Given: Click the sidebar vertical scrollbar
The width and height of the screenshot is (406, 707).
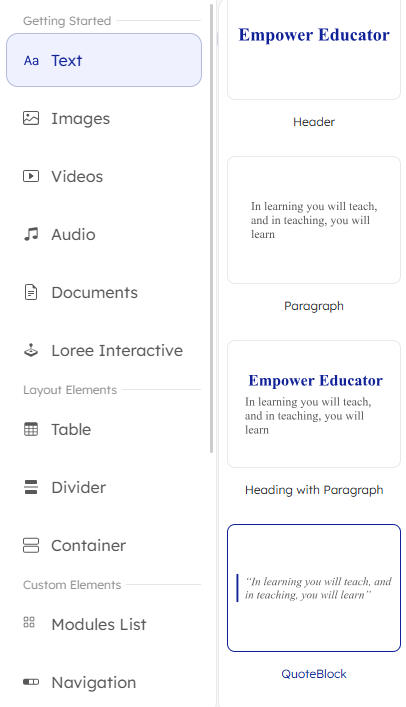Looking at the screenshot, I should (211, 228).
